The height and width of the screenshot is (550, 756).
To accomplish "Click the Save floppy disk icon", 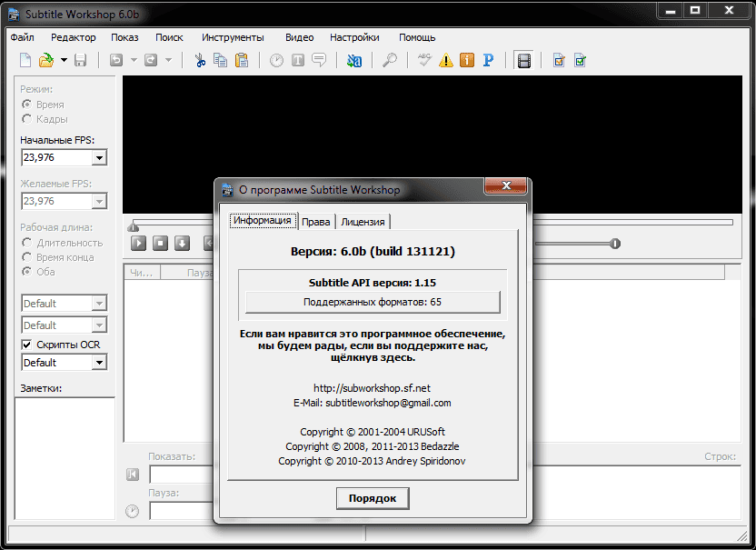I will [x=81, y=60].
